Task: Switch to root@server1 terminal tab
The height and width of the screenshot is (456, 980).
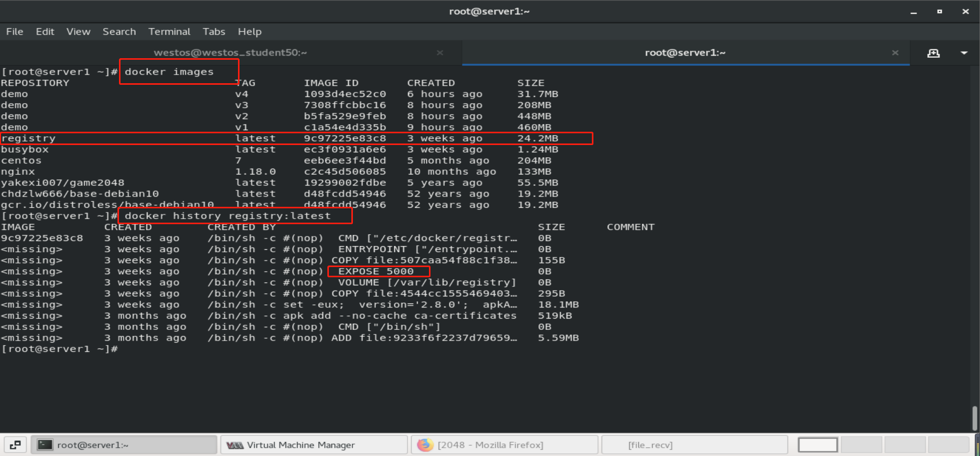Action: point(685,53)
